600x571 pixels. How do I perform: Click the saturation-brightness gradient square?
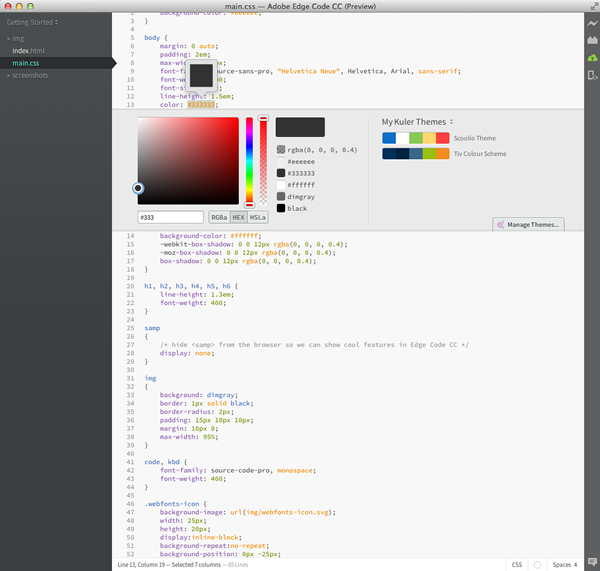click(x=188, y=161)
